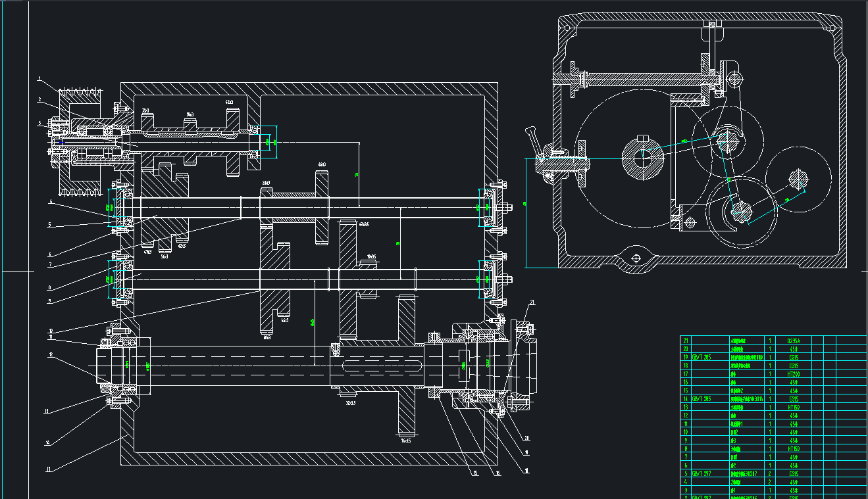Select item number 6 in the parts list

(686, 465)
